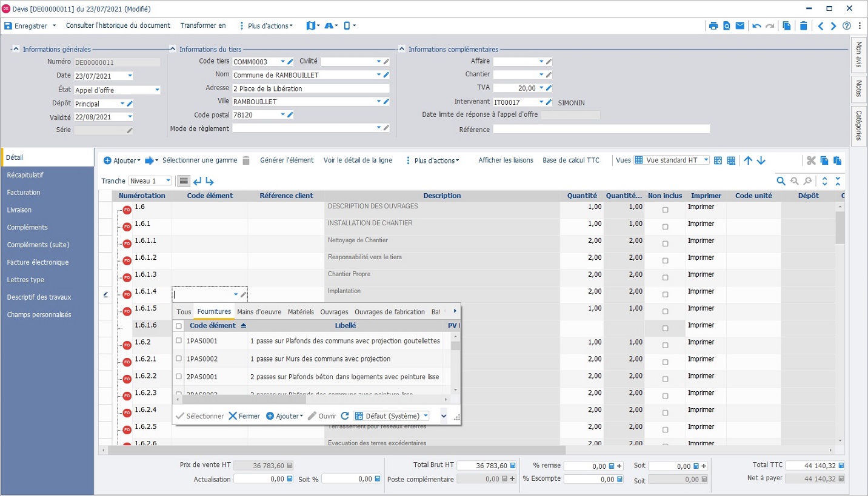The height and width of the screenshot is (496, 868).
Task: Open the Date dropdown calendar
Action: point(130,76)
